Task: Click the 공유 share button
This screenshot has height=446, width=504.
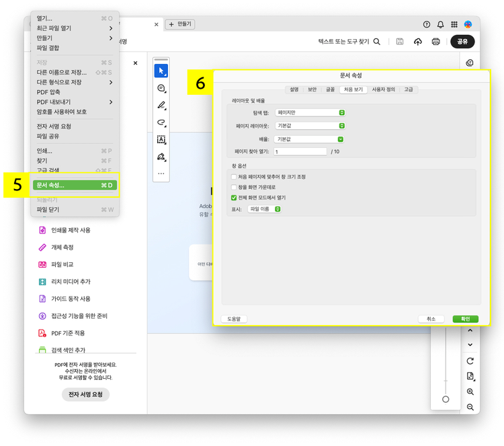Action: [462, 42]
